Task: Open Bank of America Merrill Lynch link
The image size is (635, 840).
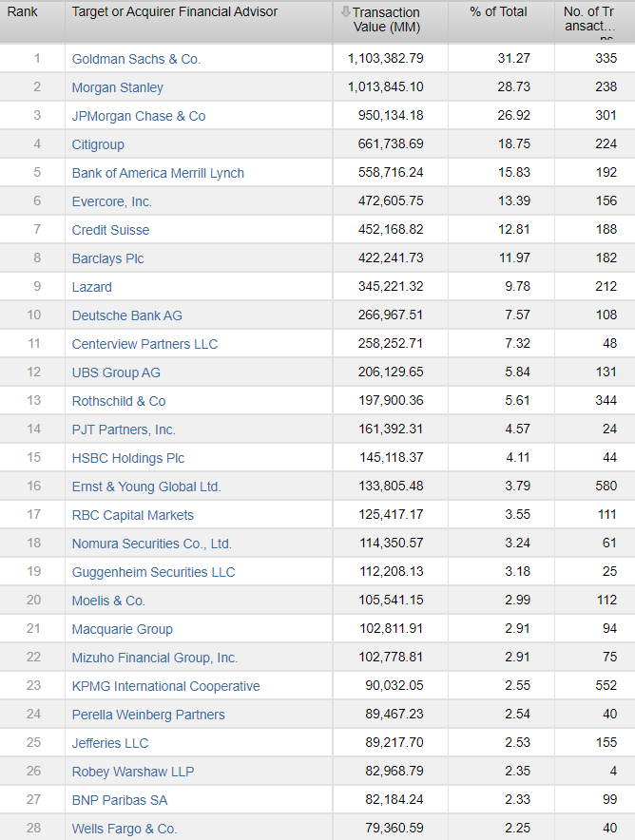Action: [158, 173]
